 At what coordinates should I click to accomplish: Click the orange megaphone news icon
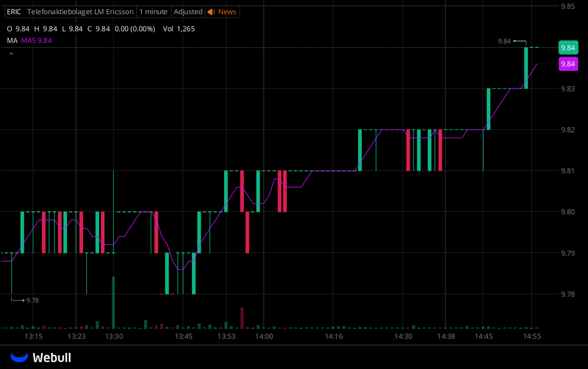click(x=211, y=12)
